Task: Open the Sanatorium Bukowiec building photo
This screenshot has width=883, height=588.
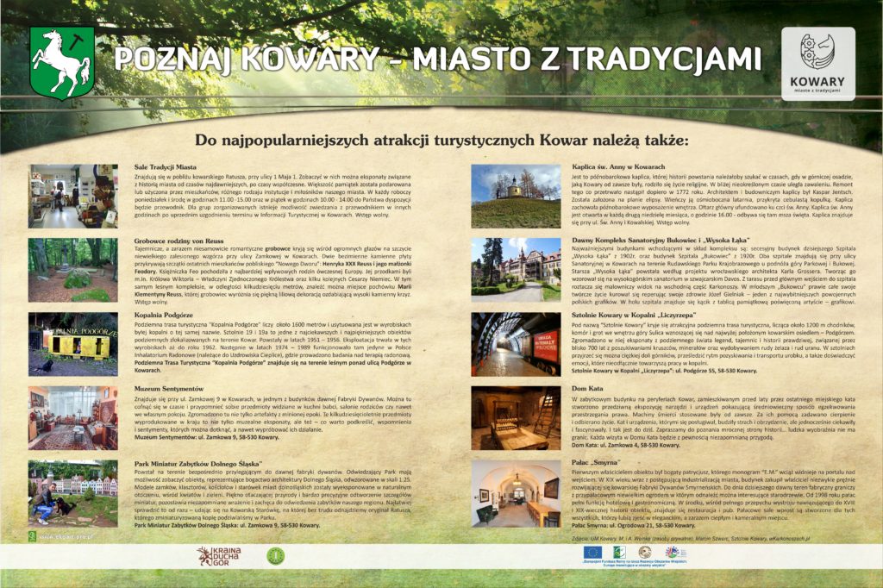Action: [x=516, y=269]
